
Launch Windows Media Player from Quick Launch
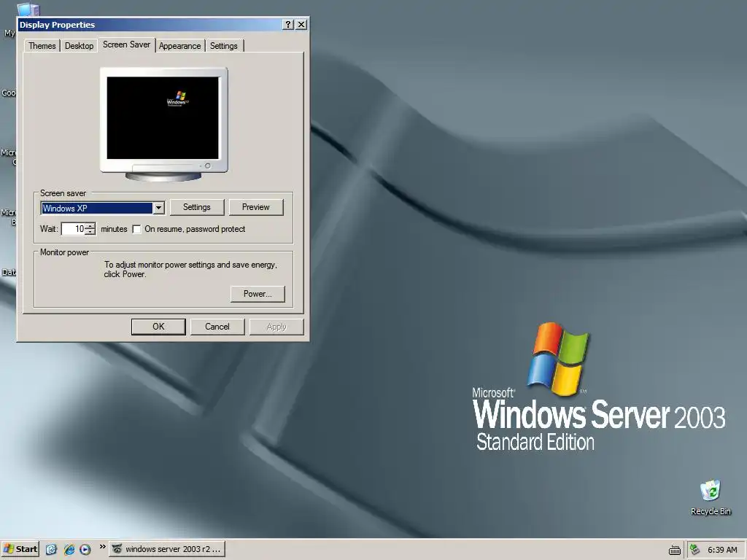pos(85,549)
